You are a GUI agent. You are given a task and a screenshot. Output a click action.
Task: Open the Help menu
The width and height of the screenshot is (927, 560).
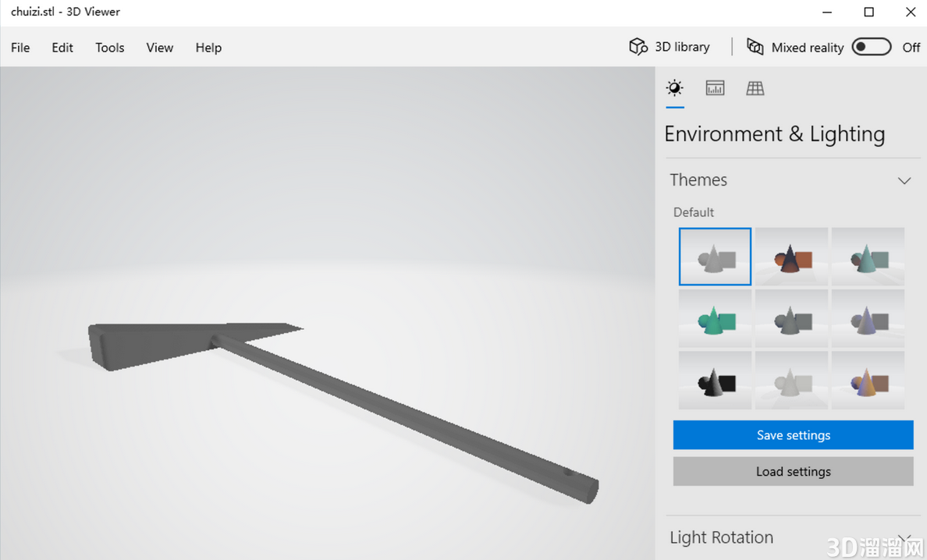(x=208, y=48)
